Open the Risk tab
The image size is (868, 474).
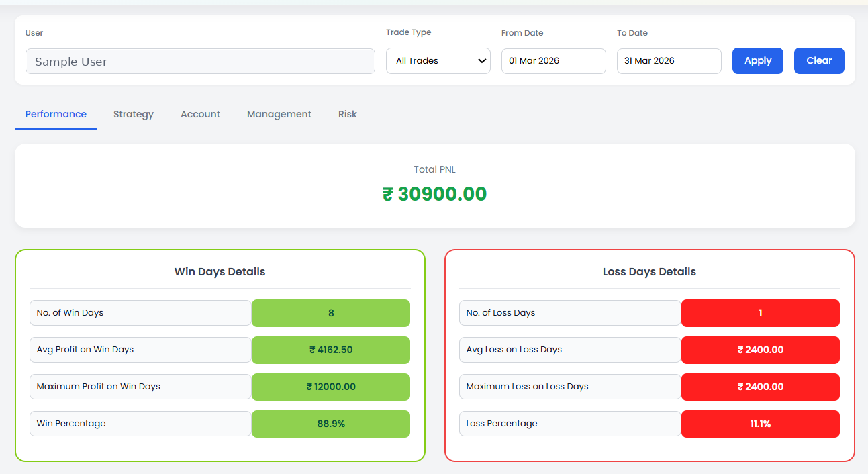(348, 114)
